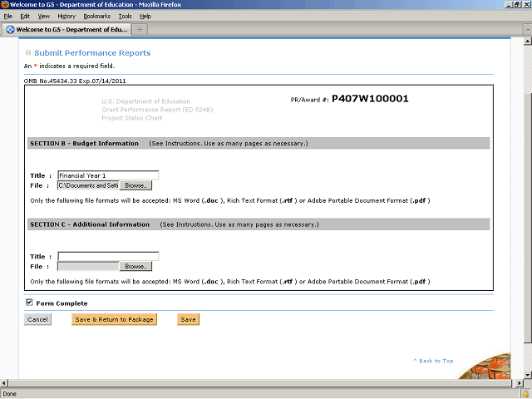
Task: Toggle the Form Complete checkbox
Action: [29, 303]
